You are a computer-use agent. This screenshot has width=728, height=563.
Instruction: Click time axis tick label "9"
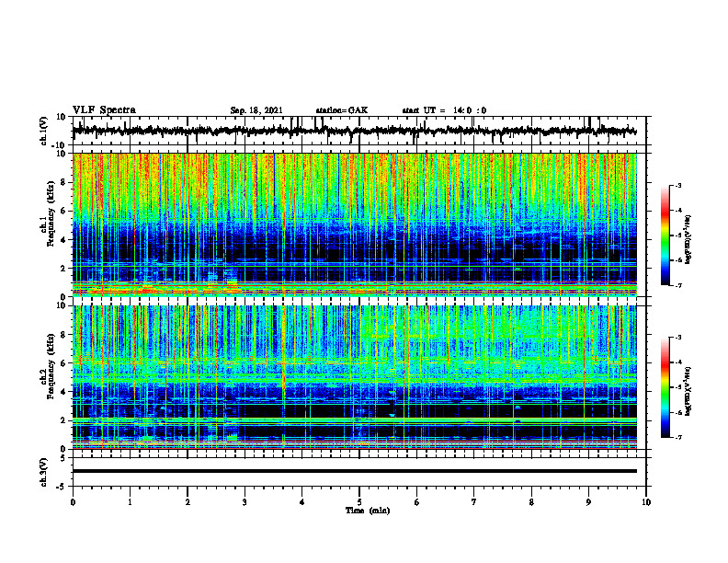(x=588, y=502)
